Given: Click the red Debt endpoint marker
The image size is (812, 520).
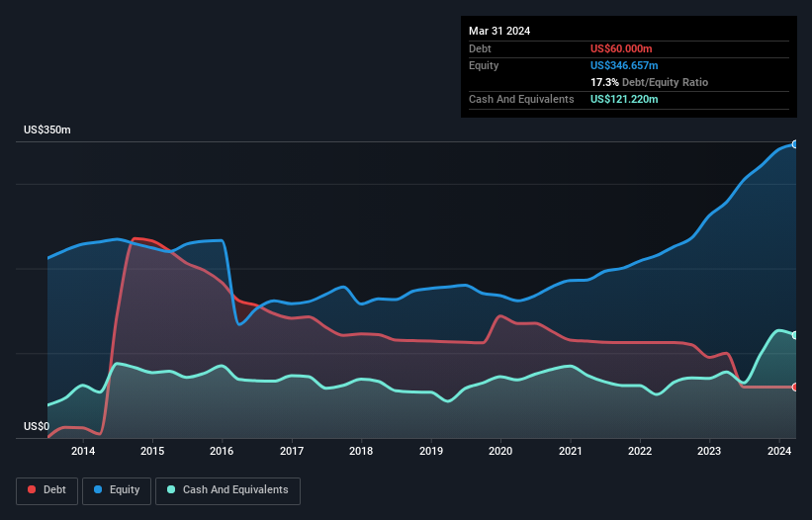Looking at the screenshot, I should point(795,387).
